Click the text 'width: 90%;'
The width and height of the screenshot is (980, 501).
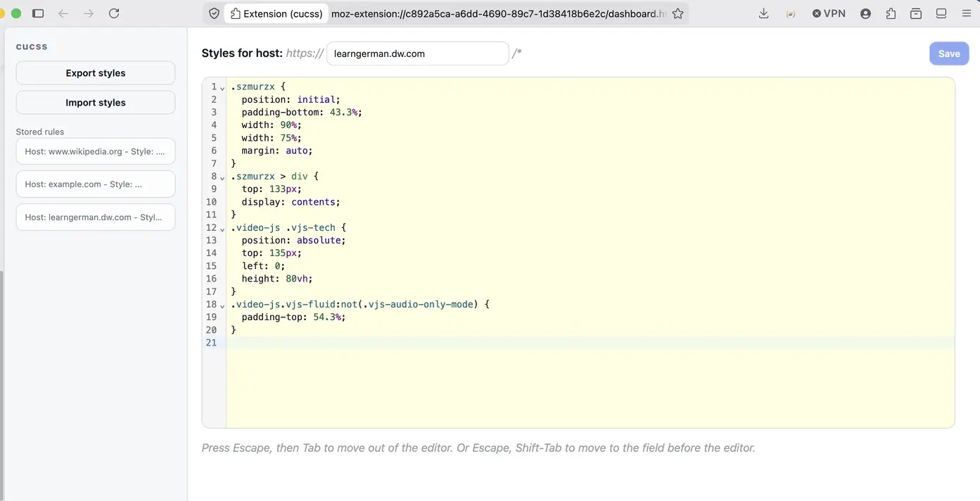tap(272, 125)
